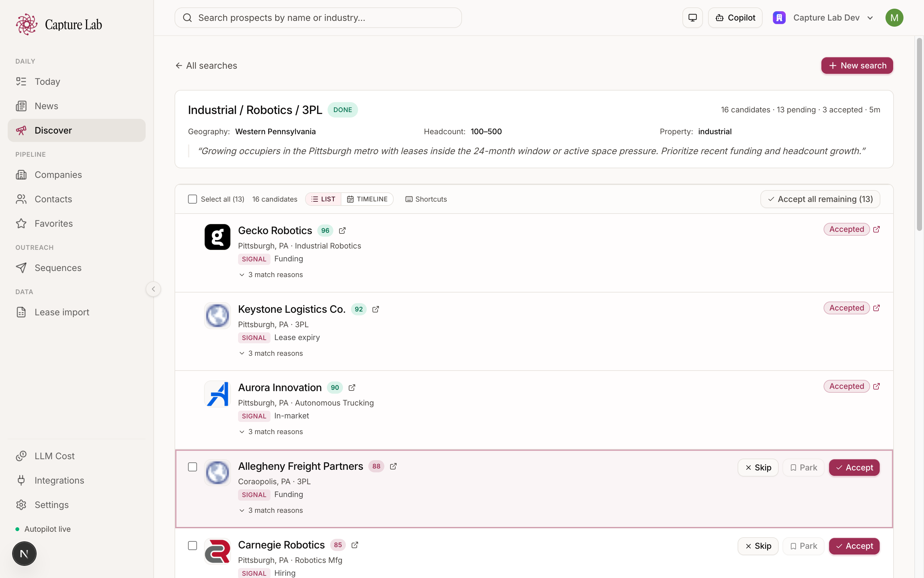
Task: Open Carnegie Robotics external link icon
Action: tap(355, 545)
